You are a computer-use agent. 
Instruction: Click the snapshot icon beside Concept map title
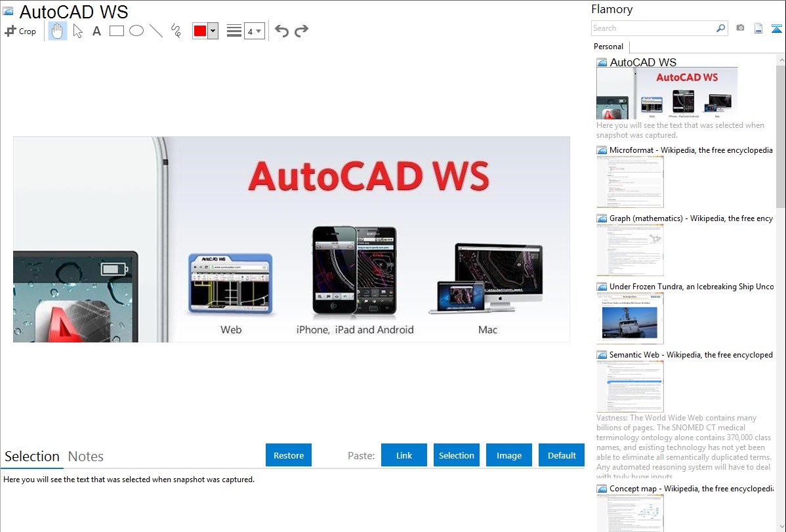[602, 488]
